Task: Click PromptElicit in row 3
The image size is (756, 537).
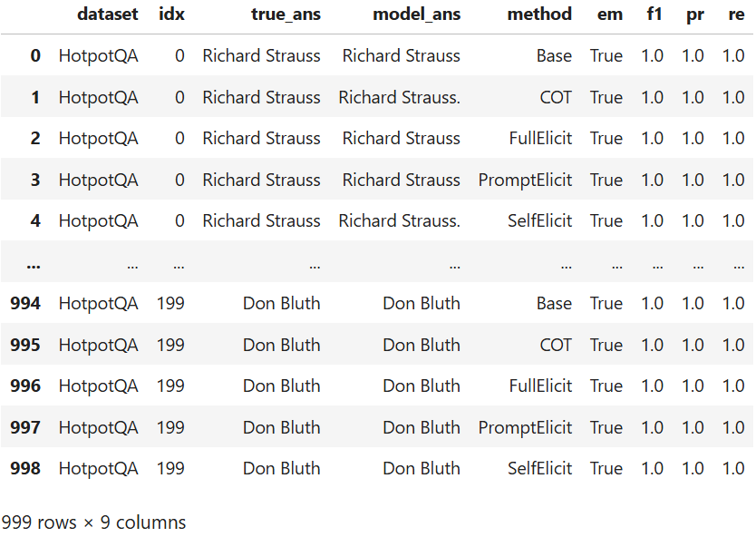Action: tap(525, 180)
